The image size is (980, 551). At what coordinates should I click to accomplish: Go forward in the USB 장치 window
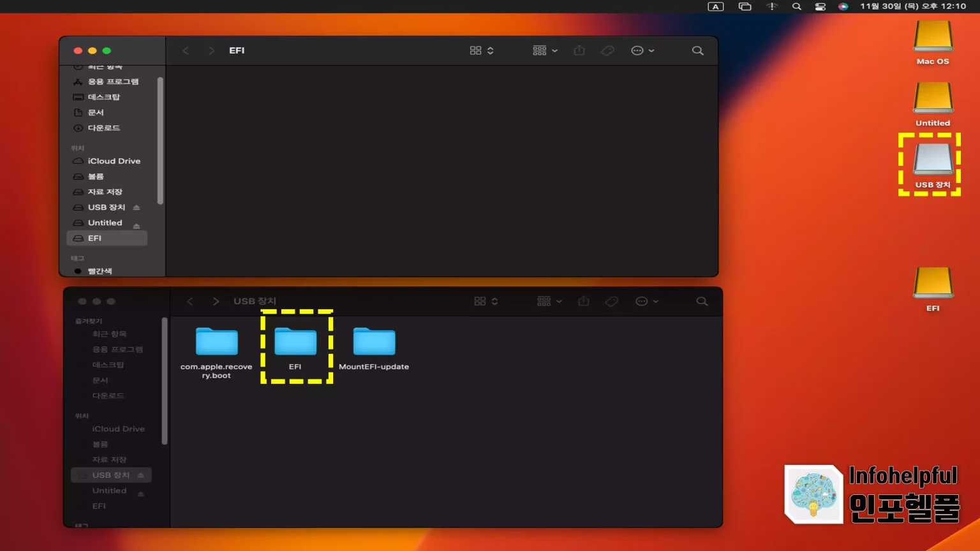(x=216, y=301)
